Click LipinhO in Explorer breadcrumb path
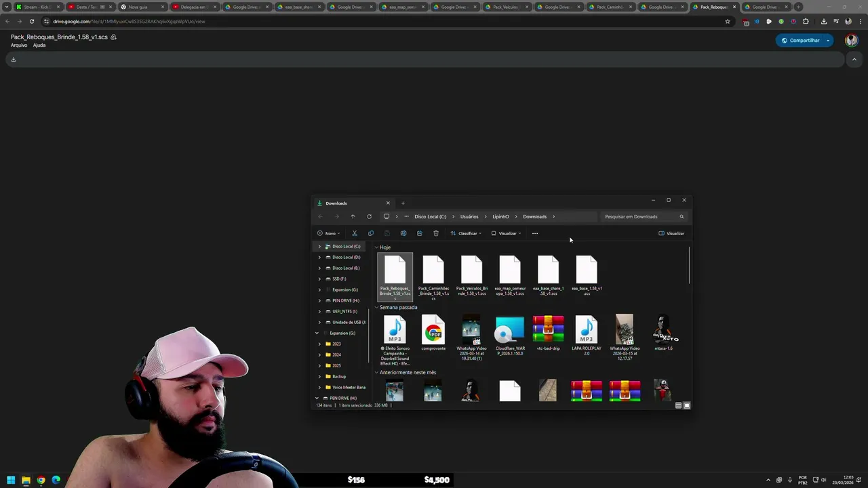Viewport: 868px width, 488px height. (500, 216)
